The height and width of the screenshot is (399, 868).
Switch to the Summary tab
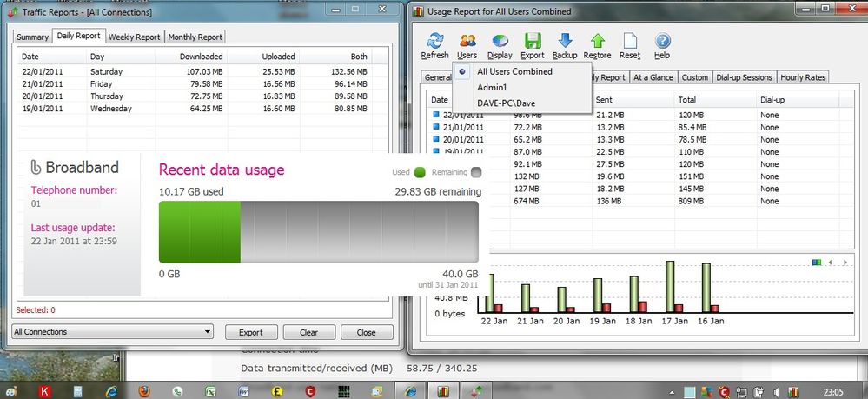pos(32,37)
